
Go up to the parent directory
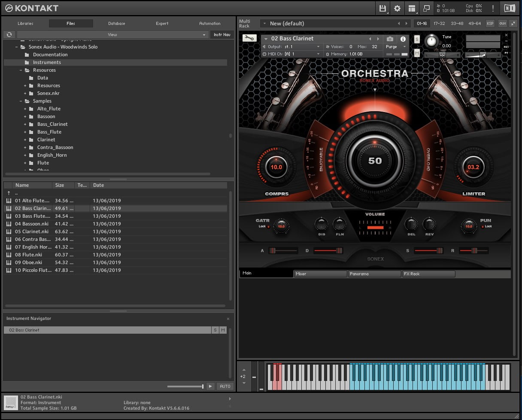[9, 193]
